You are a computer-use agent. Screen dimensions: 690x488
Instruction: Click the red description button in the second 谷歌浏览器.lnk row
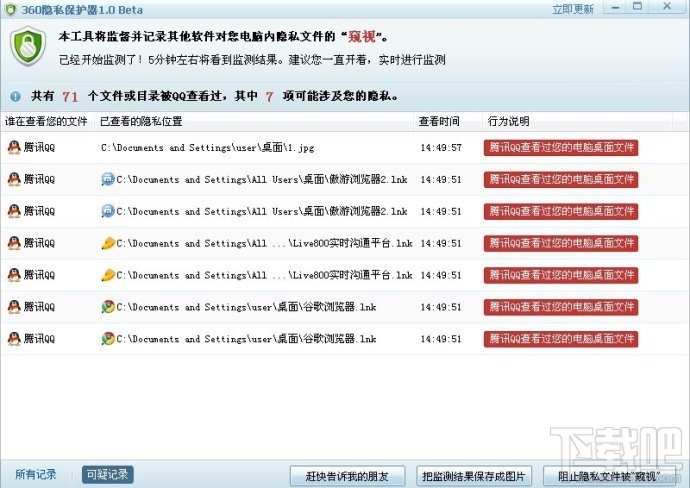pyautogui.click(x=561, y=339)
